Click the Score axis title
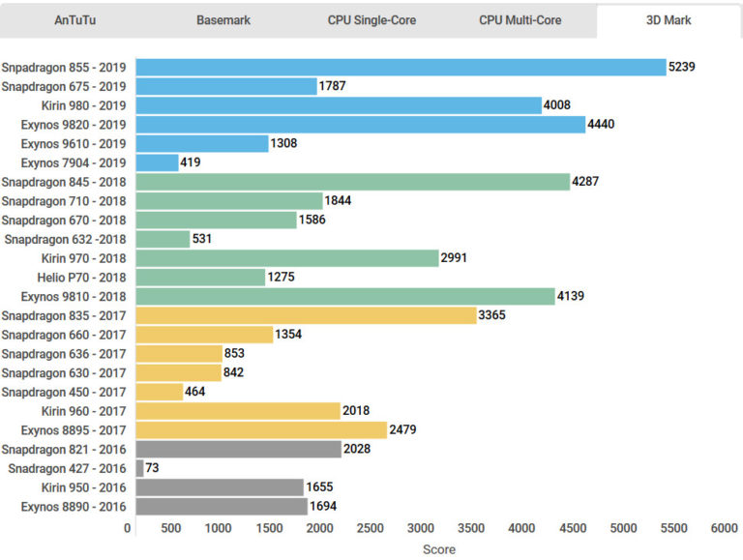Screen dimensions: 743x560 (438, 548)
